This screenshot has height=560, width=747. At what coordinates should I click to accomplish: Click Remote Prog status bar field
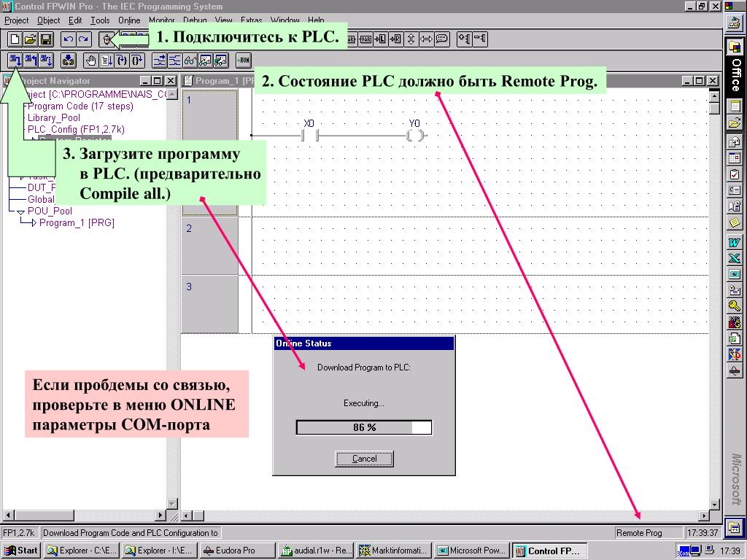(x=647, y=533)
